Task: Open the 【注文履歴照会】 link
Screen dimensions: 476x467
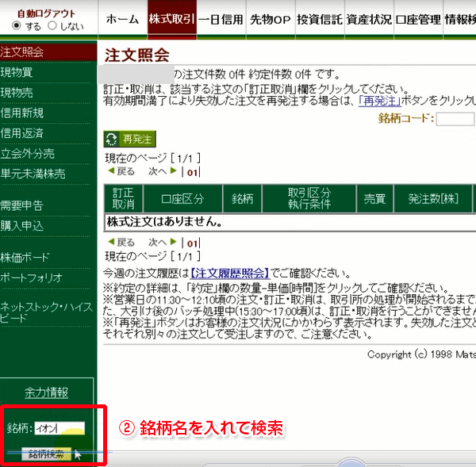Action: tap(230, 274)
